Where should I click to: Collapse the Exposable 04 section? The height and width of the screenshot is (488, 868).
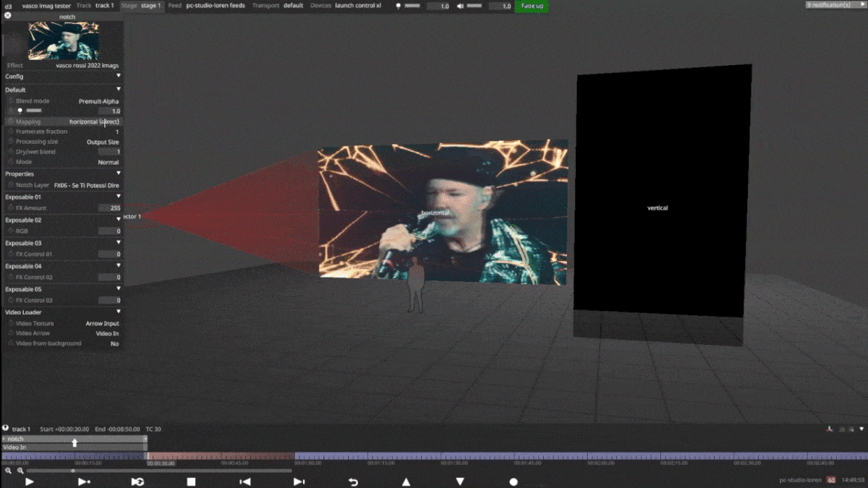[x=119, y=266]
